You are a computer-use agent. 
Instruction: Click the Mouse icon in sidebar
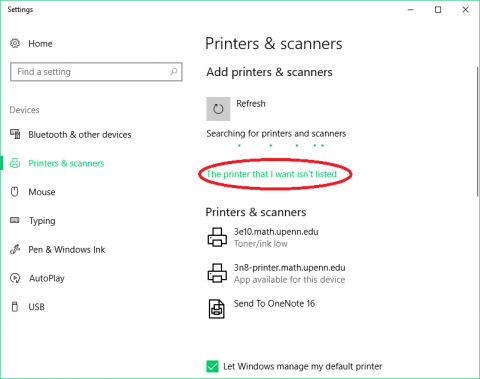tap(15, 192)
